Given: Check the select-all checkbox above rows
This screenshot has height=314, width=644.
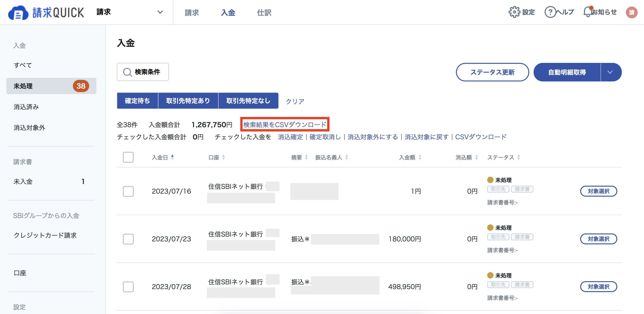Looking at the screenshot, I should (x=128, y=157).
